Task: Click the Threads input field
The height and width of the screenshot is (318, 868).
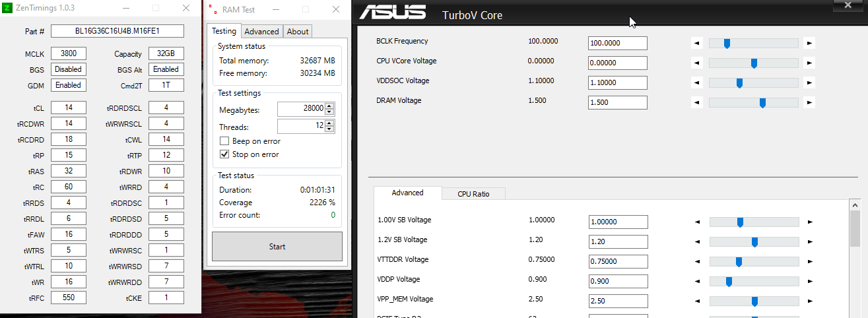Action: 301,126
